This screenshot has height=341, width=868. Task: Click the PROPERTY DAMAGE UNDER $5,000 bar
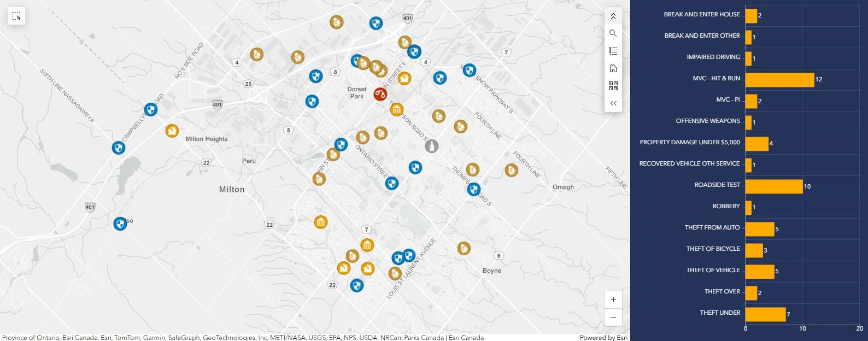(756, 144)
